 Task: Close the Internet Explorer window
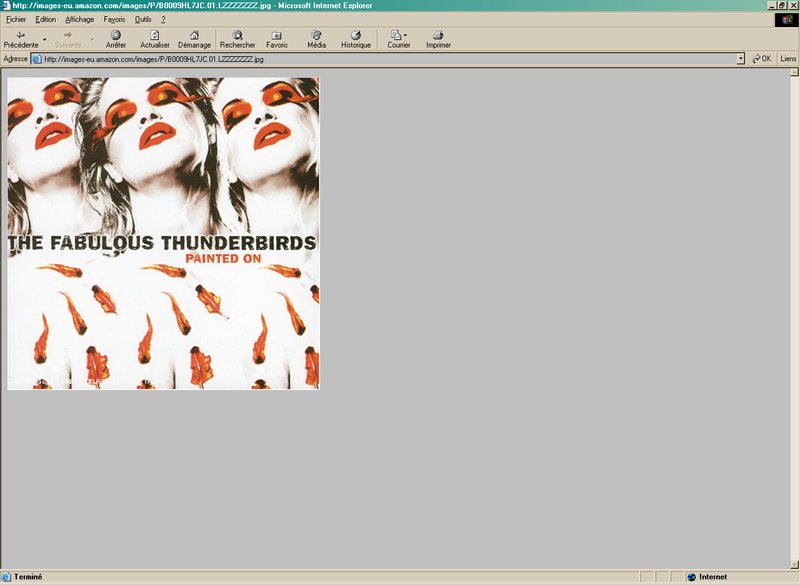(792, 6)
